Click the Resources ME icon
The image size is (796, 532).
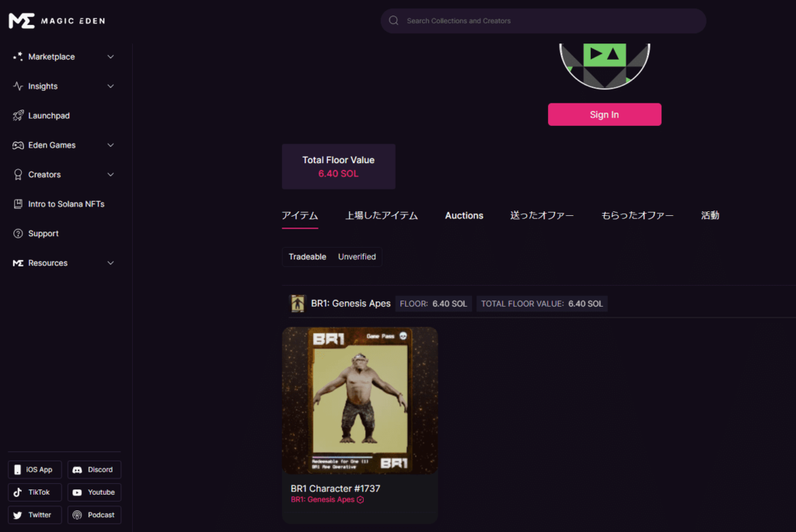18,263
